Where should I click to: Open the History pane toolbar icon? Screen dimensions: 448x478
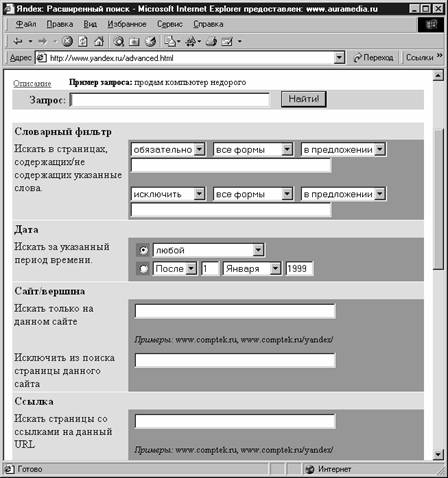click(151, 42)
